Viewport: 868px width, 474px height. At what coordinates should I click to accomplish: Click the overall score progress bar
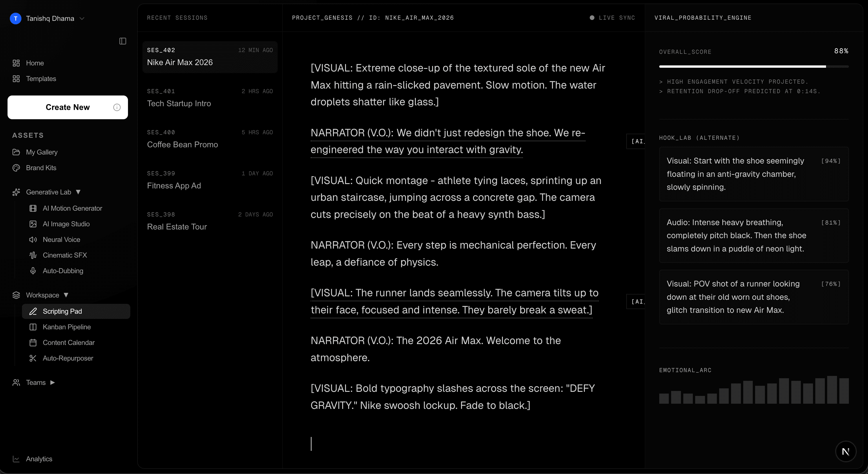754,67
